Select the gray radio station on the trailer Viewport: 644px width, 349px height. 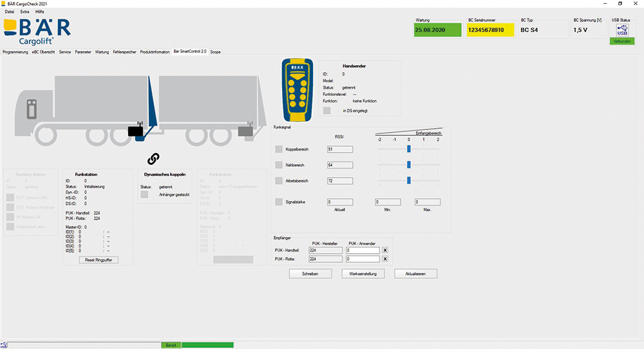pyautogui.click(x=247, y=131)
